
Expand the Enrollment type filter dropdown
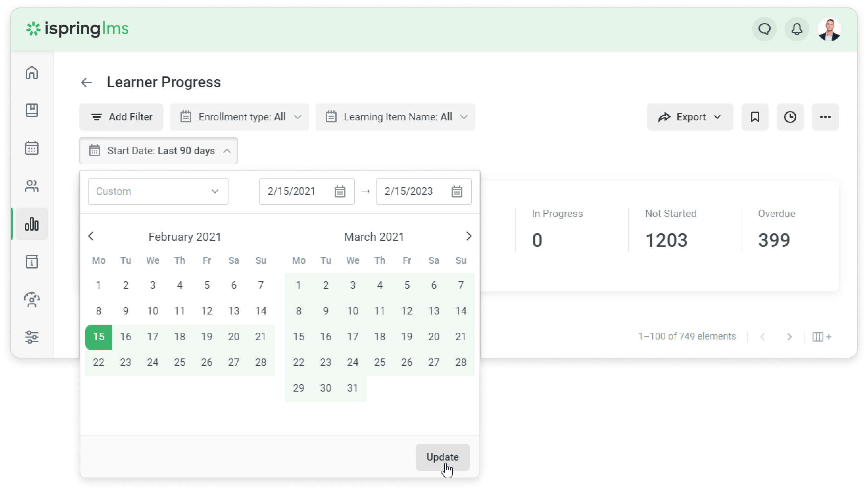tap(239, 117)
